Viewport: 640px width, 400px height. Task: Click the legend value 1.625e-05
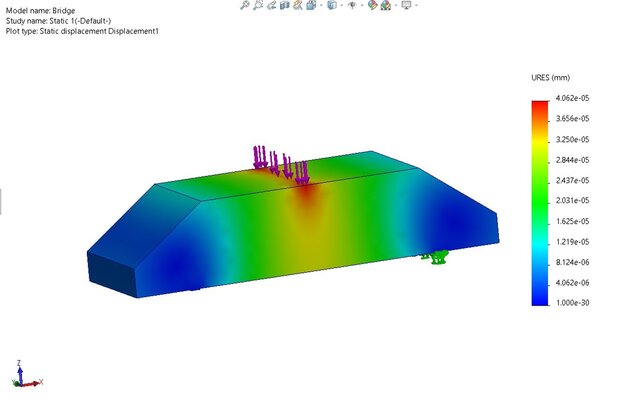572,221
